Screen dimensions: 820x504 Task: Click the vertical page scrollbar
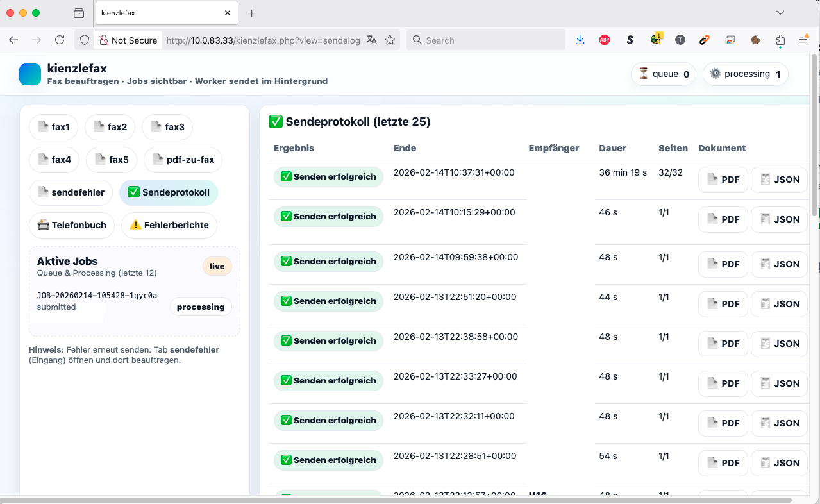(814, 135)
